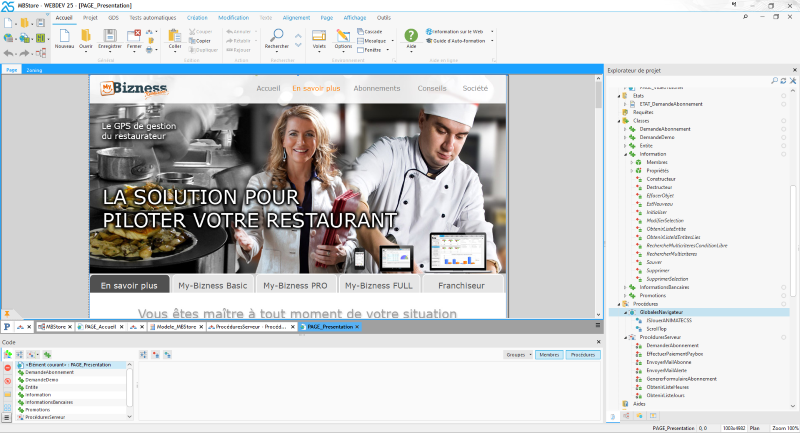Screen dimensions: 800x433
Task: Click the Abonnements link in page header
Action: (377, 88)
